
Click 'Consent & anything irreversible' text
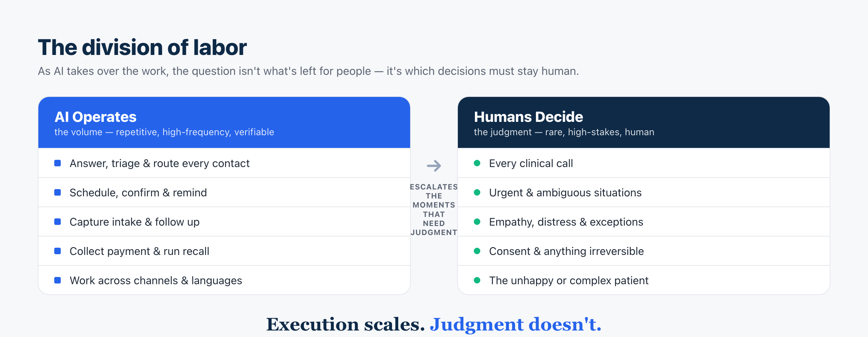pos(566,251)
